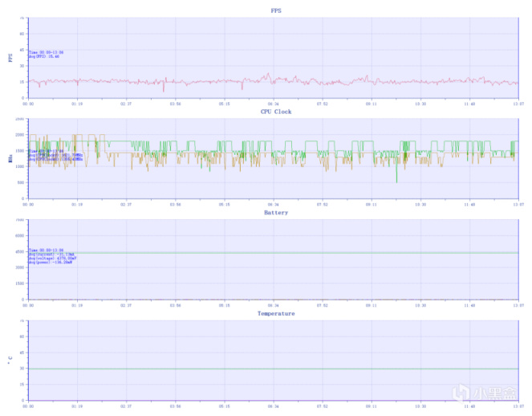Click the Temperature chart title
The image size is (532, 416).
point(276,313)
